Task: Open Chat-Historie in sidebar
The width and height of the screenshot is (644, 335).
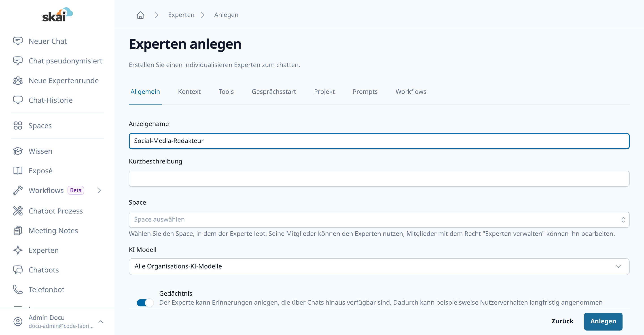Action: click(51, 100)
